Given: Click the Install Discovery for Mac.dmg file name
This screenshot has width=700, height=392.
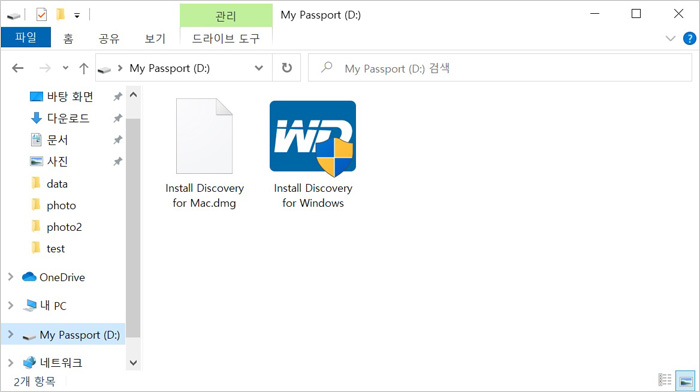Looking at the screenshot, I should coord(204,196).
